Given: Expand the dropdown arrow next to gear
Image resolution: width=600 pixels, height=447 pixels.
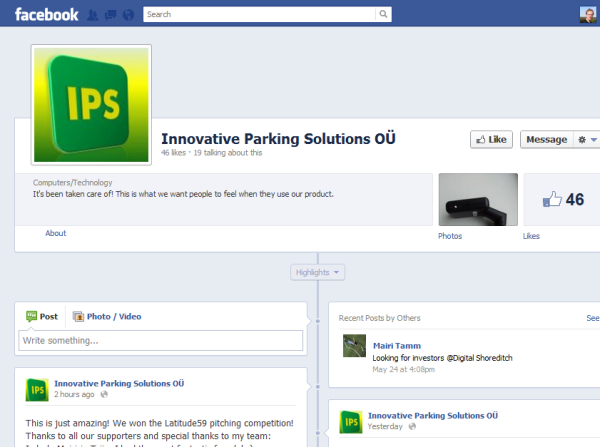Looking at the screenshot, I should coord(593,140).
